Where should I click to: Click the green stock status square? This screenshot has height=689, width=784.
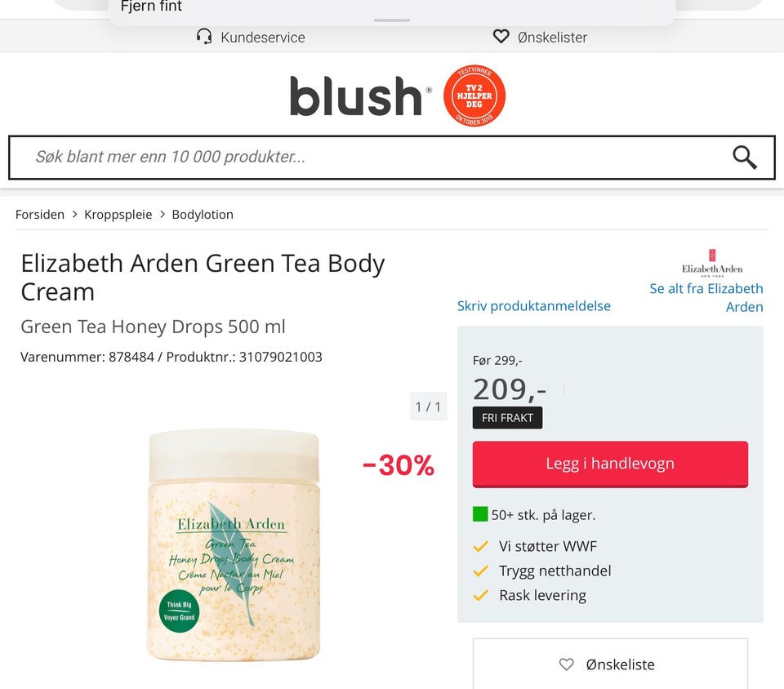pos(480,514)
